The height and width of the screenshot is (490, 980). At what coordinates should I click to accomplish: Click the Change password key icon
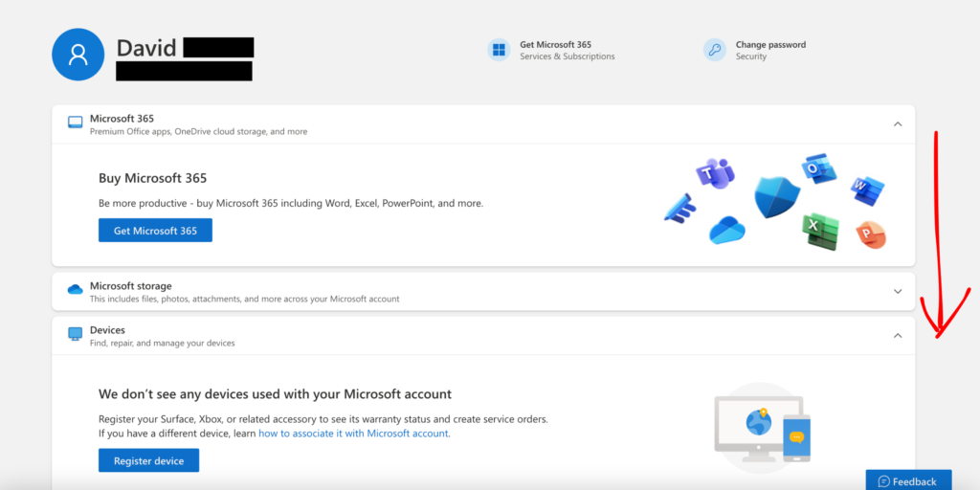714,50
